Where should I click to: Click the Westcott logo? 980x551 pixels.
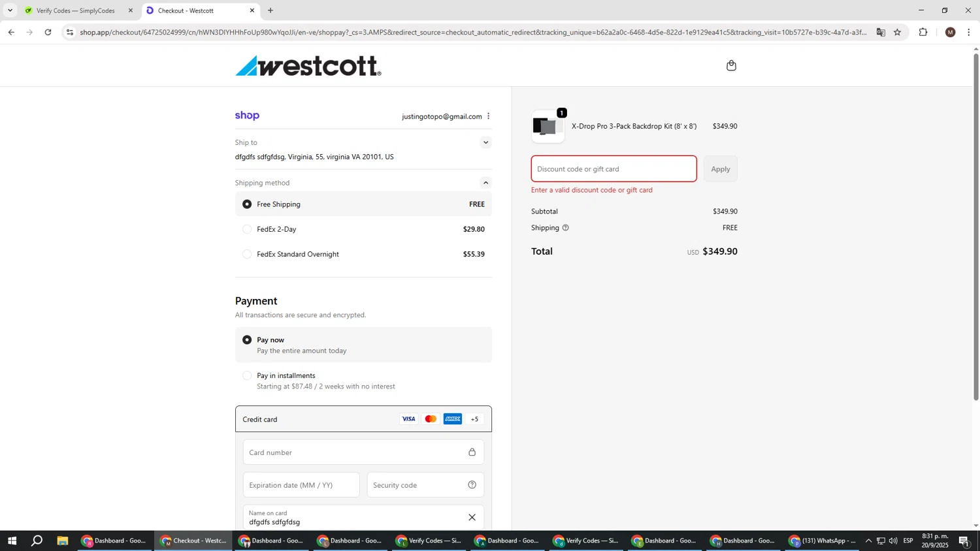click(x=308, y=65)
